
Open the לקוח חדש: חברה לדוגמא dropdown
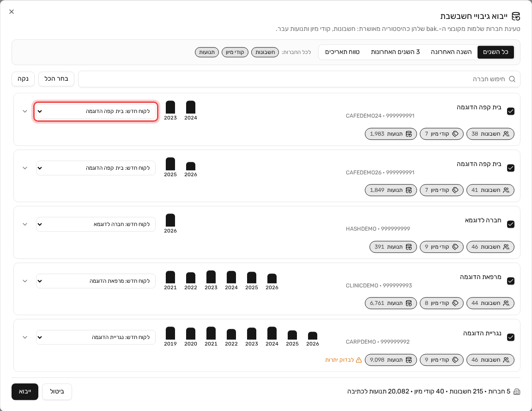pyautogui.click(x=96, y=224)
